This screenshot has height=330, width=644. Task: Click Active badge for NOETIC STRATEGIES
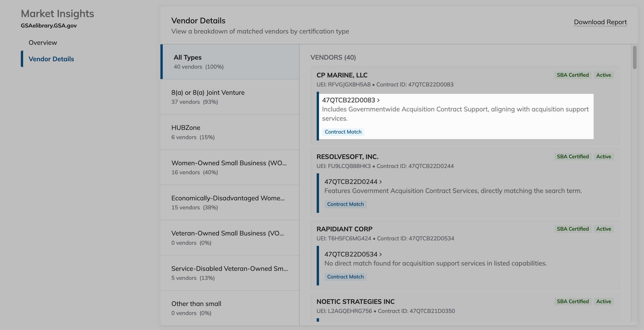coord(604,301)
